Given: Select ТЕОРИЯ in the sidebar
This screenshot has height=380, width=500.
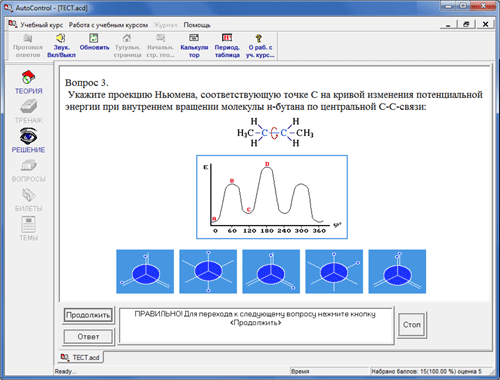Looking at the screenshot, I should [x=28, y=82].
